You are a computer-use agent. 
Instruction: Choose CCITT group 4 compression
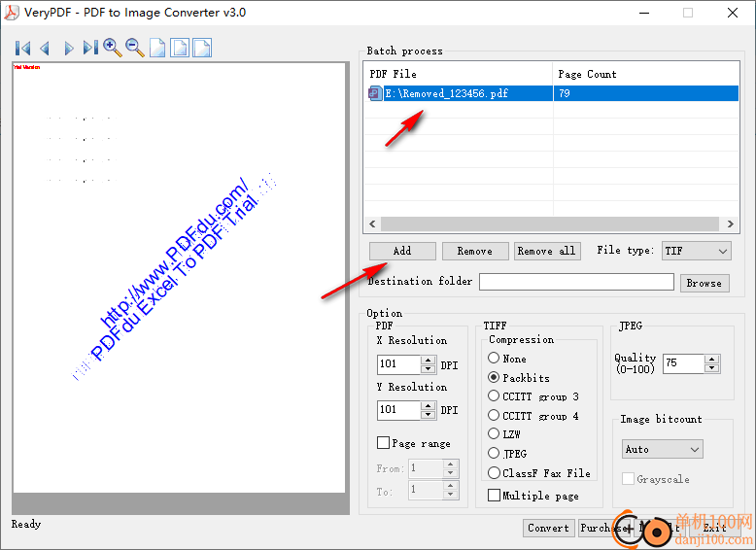click(x=494, y=415)
